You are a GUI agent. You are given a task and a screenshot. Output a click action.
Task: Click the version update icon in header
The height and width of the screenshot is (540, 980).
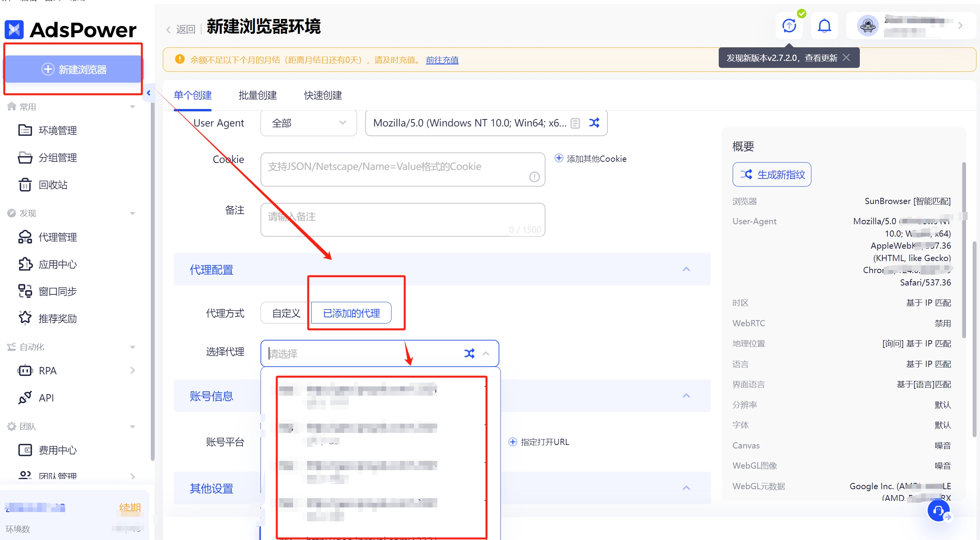coord(789,26)
